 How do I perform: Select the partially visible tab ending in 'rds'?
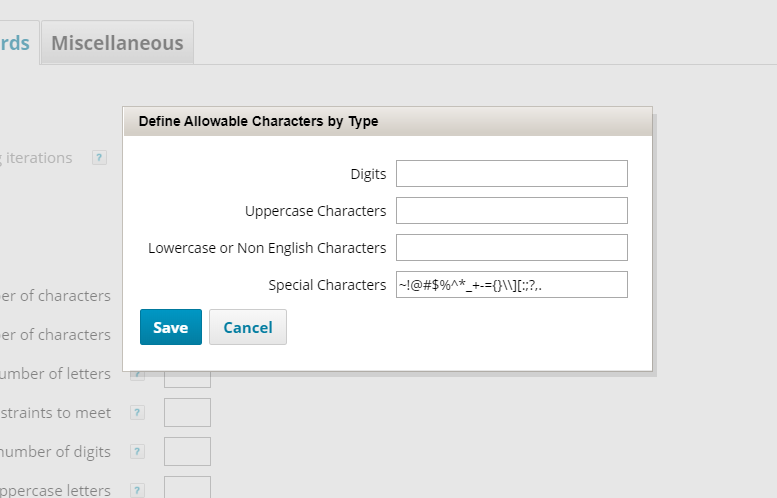15,43
